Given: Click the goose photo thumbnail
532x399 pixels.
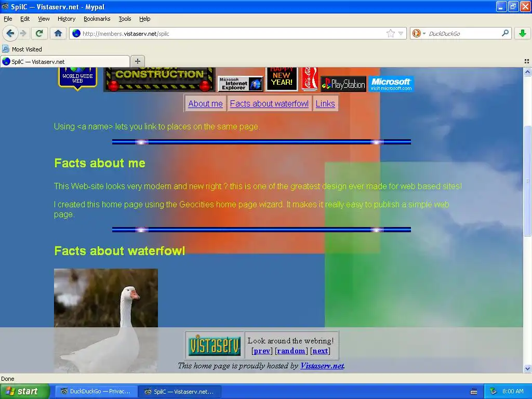Looking at the screenshot, I should [x=106, y=321].
